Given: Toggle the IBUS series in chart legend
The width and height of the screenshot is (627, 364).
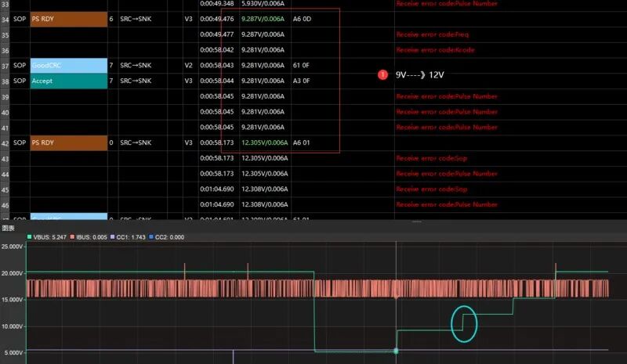Looking at the screenshot, I should 89,237.
